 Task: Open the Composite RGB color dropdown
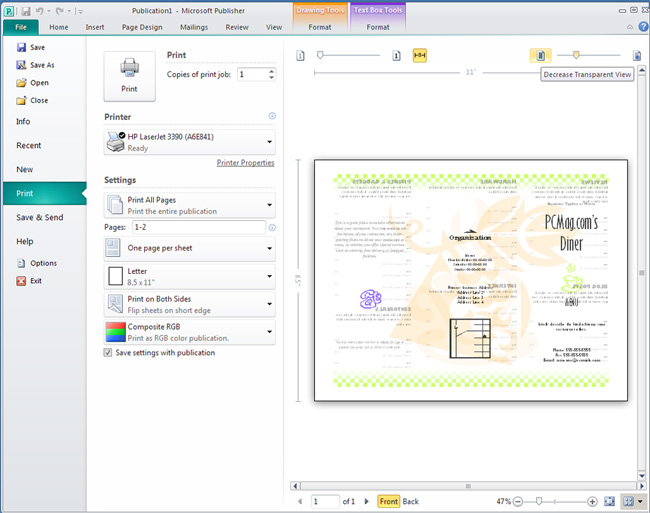189,332
